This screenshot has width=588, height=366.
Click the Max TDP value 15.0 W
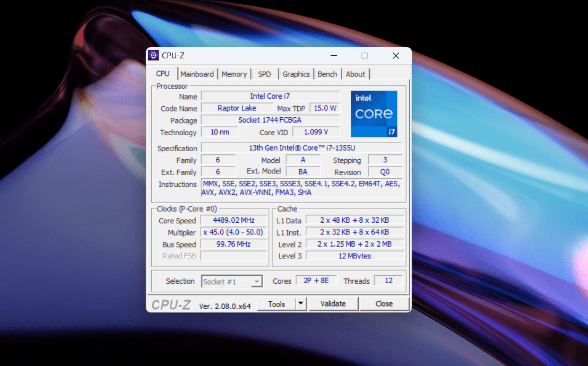point(325,108)
